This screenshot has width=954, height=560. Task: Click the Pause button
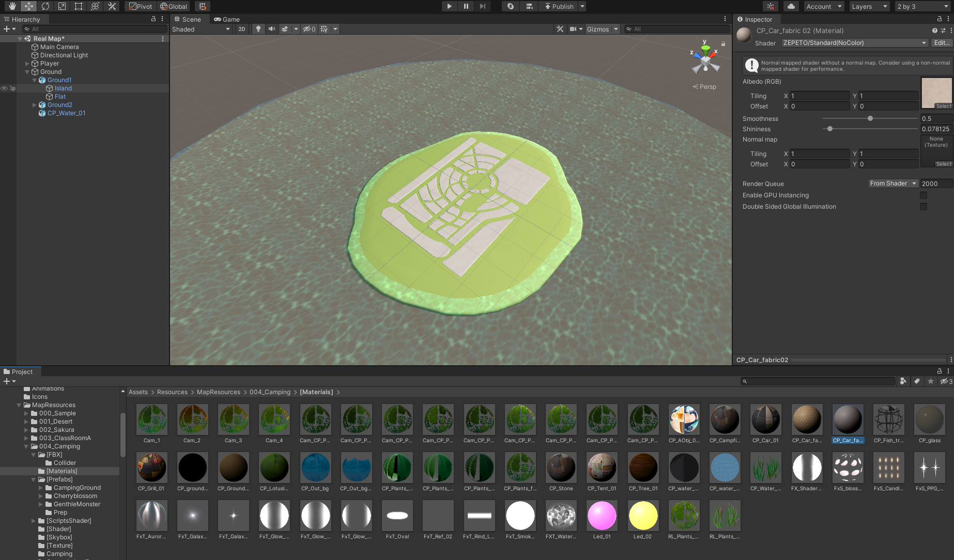tap(466, 6)
